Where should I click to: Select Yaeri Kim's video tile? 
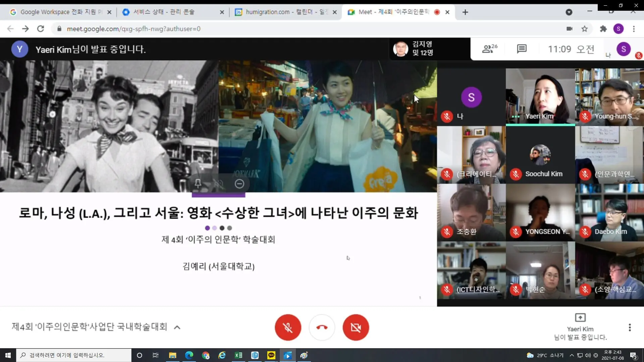[540, 97]
